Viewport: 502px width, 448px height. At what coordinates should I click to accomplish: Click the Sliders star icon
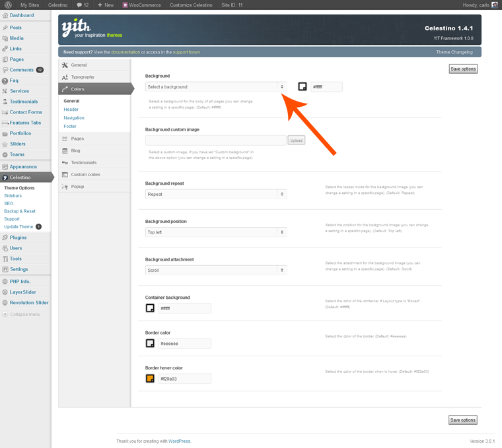point(5,144)
